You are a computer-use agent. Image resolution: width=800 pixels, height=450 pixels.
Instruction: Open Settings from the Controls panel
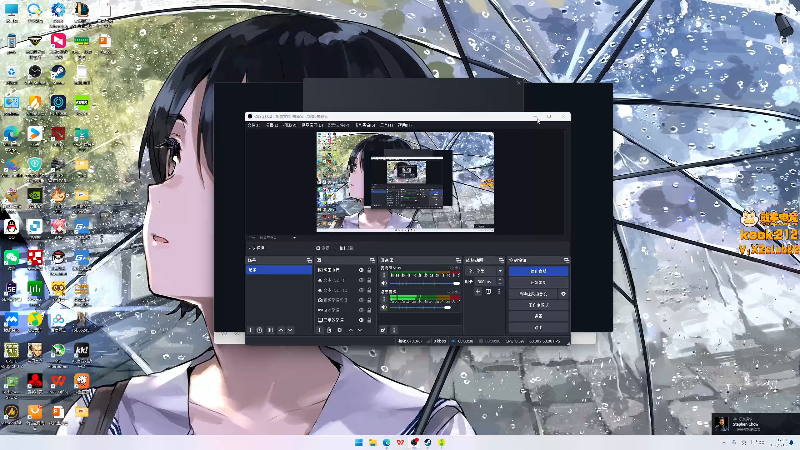point(539,316)
